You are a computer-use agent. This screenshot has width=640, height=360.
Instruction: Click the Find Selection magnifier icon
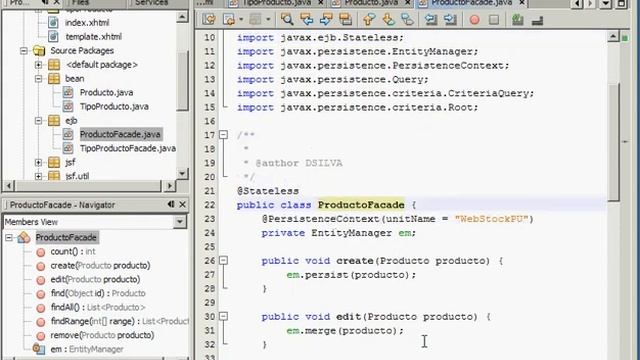pos(287,19)
